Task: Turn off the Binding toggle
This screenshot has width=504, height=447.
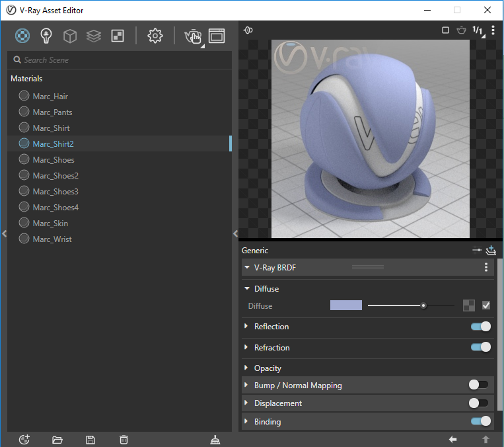Action: coord(481,421)
